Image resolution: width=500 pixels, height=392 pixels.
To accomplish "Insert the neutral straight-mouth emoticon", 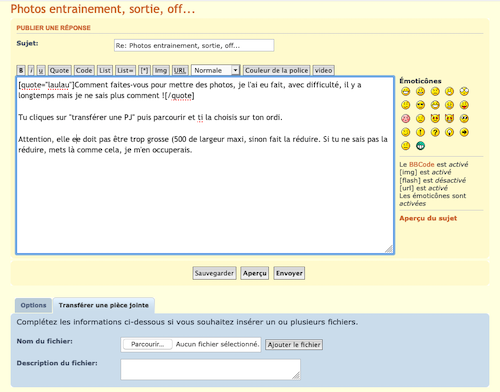I will click(406, 146).
